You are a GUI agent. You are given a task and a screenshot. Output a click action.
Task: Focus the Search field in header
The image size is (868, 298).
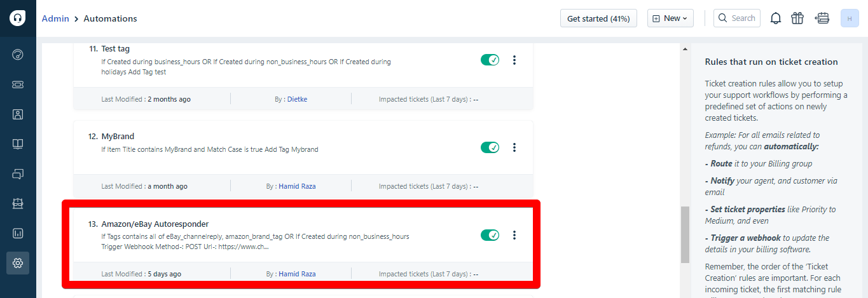(737, 18)
